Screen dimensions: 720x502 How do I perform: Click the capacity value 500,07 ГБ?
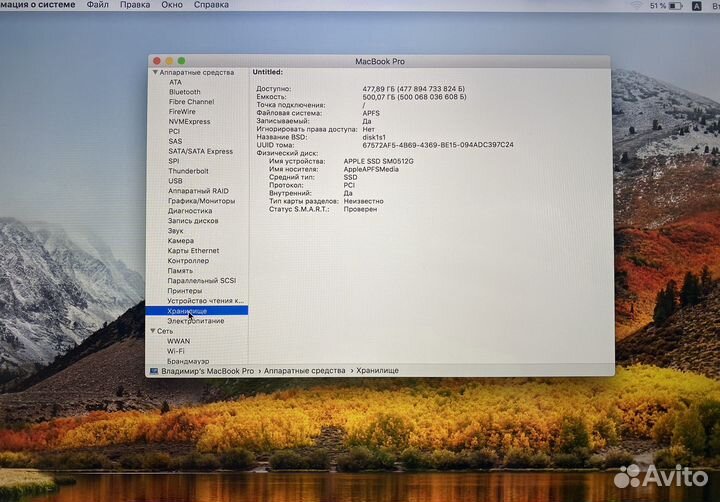click(414, 97)
